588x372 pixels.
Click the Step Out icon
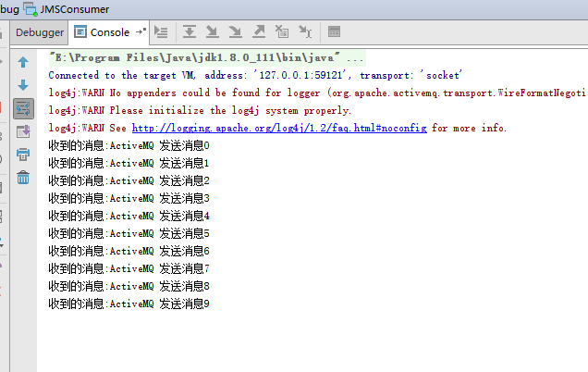click(259, 31)
